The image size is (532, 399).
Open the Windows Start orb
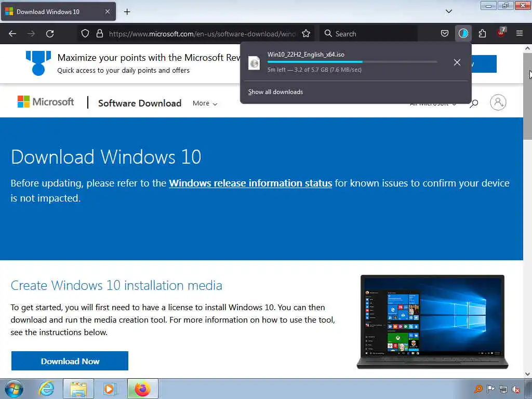coord(14,389)
